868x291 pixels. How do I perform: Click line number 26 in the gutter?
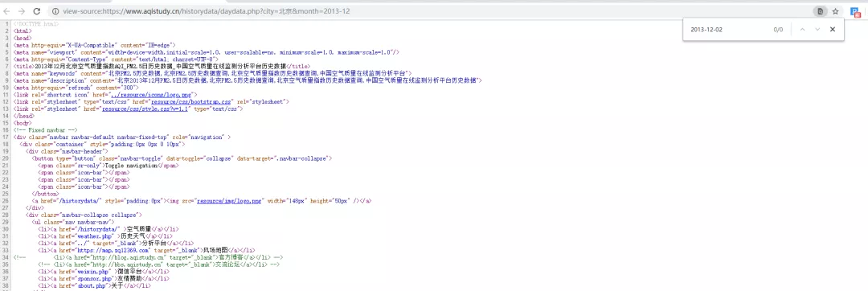[6, 201]
